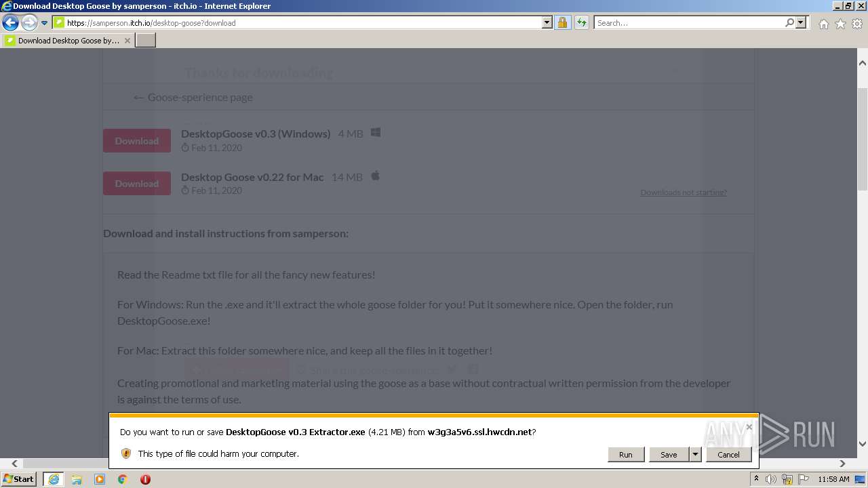Expand the Save options dropdown arrow
The height and width of the screenshot is (488, 868).
click(695, 455)
